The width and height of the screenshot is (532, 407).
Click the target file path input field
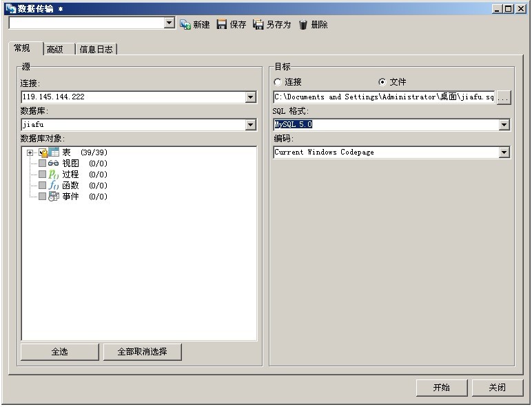coord(384,97)
